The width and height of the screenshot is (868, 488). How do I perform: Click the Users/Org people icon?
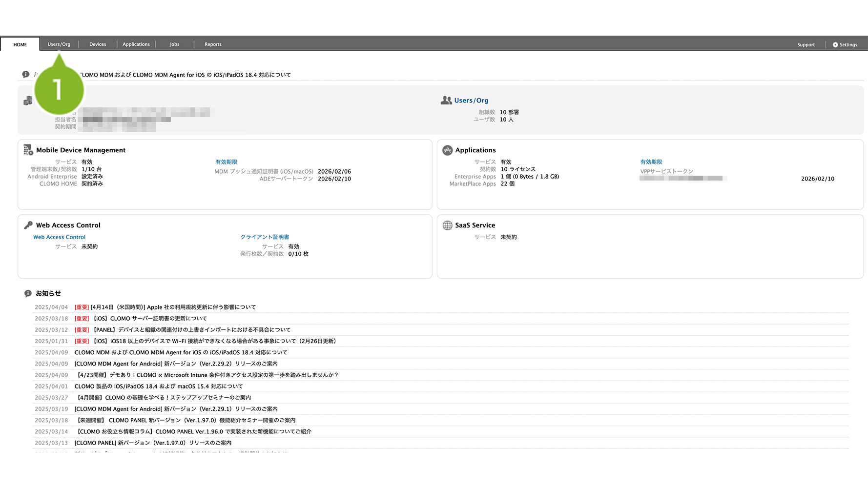tap(446, 100)
